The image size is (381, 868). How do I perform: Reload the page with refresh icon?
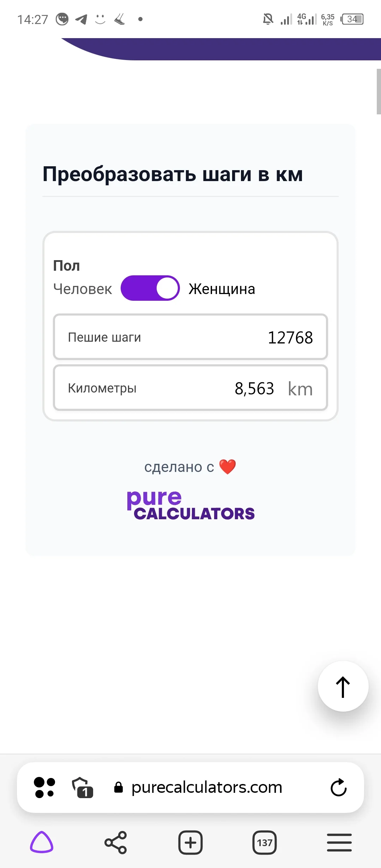339,788
